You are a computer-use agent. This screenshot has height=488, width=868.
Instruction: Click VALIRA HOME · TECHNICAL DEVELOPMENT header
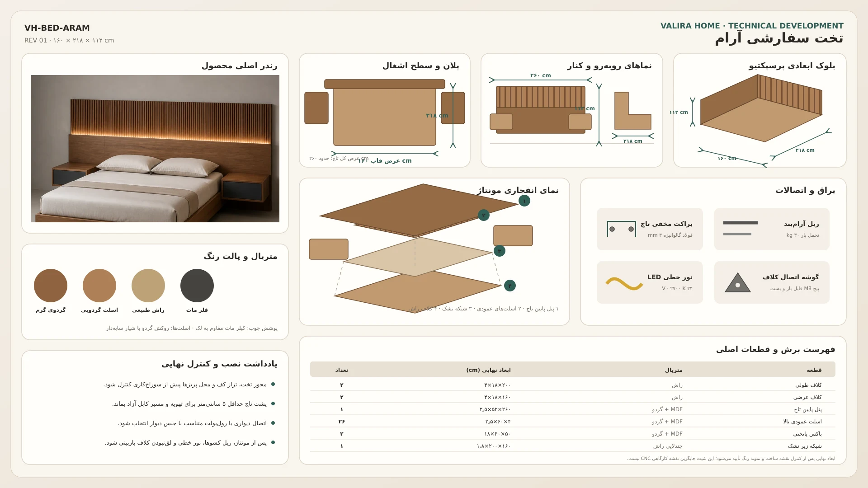point(752,26)
